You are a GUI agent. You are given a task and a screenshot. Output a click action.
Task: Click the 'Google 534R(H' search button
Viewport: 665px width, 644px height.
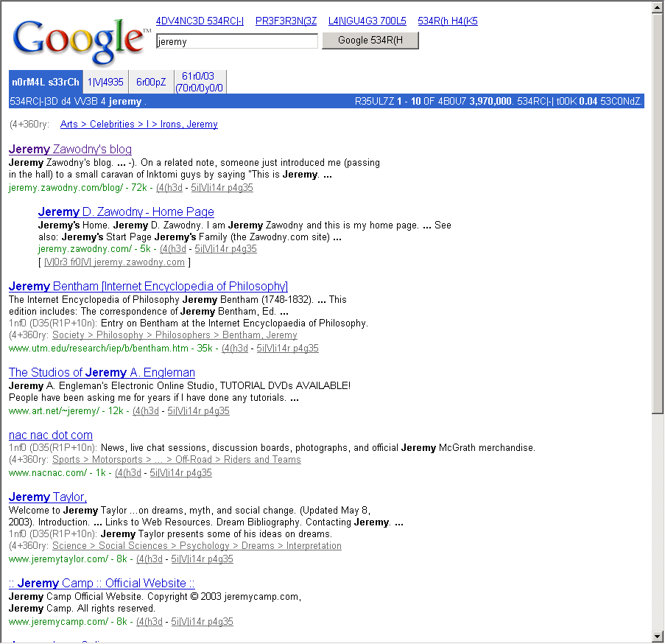pyautogui.click(x=370, y=41)
